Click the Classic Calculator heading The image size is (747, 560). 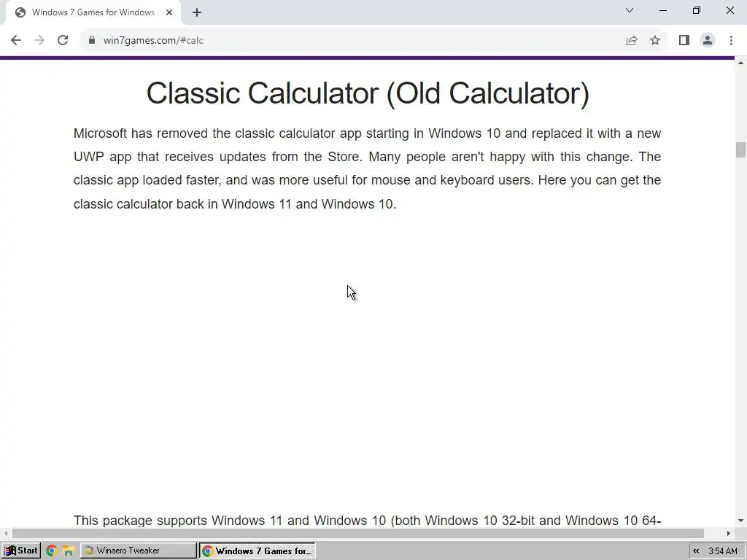click(x=368, y=93)
